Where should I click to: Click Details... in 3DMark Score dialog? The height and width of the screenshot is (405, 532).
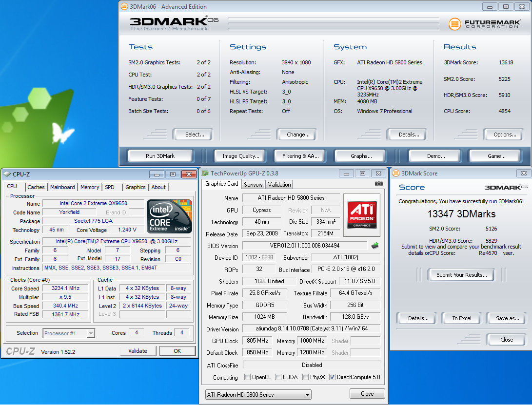[x=418, y=319]
